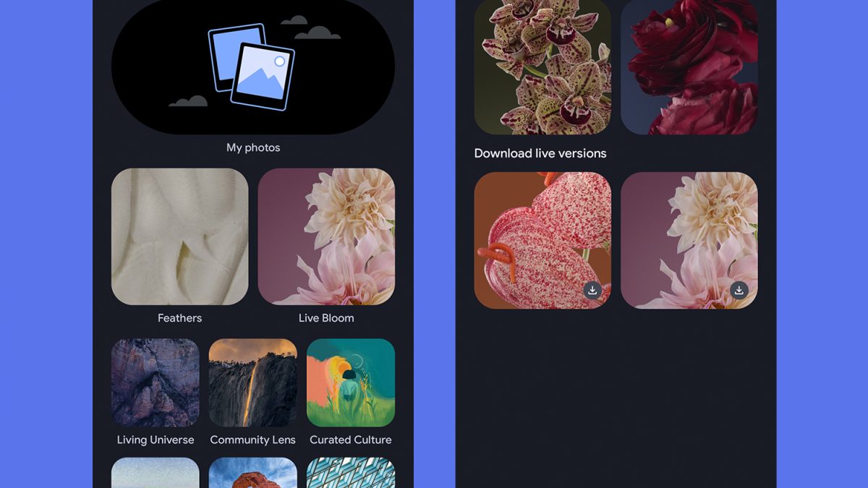Select the pink dahlia thumbnail under Download live versions
The image size is (868, 488).
[689, 240]
